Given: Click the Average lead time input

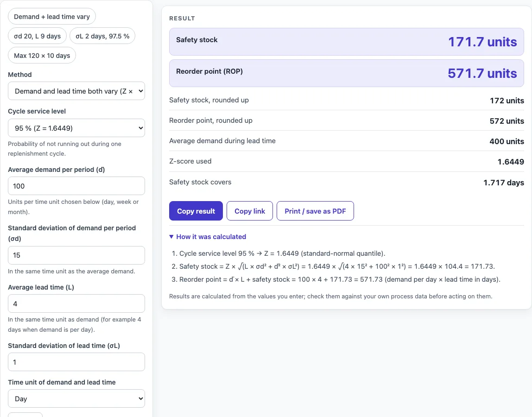Looking at the screenshot, I should tap(76, 303).
